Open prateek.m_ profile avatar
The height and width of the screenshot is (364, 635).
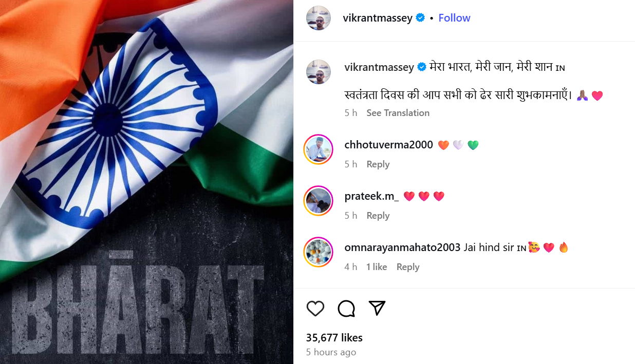(319, 201)
